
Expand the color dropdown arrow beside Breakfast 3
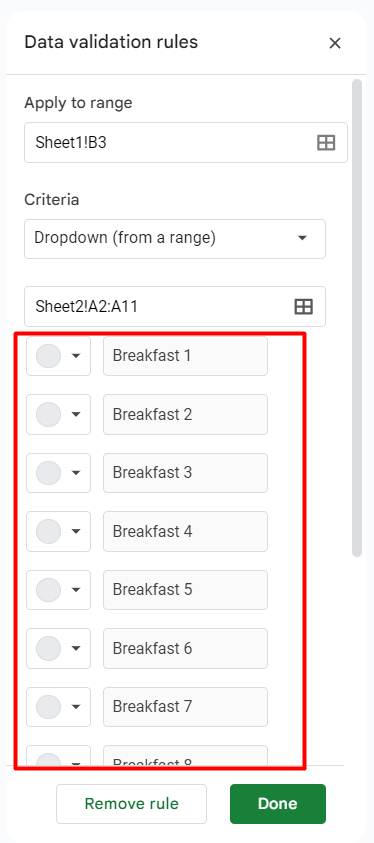click(x=76, y=473)
